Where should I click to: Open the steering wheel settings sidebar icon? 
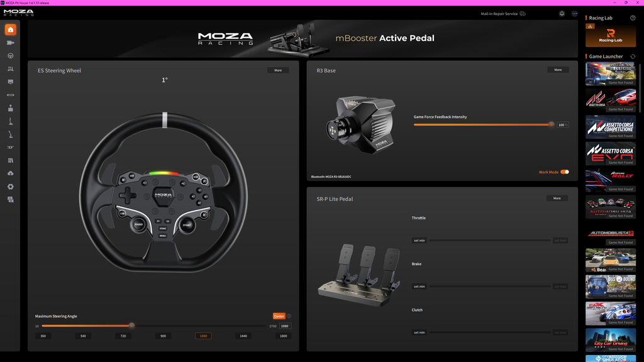pos(10,56)
